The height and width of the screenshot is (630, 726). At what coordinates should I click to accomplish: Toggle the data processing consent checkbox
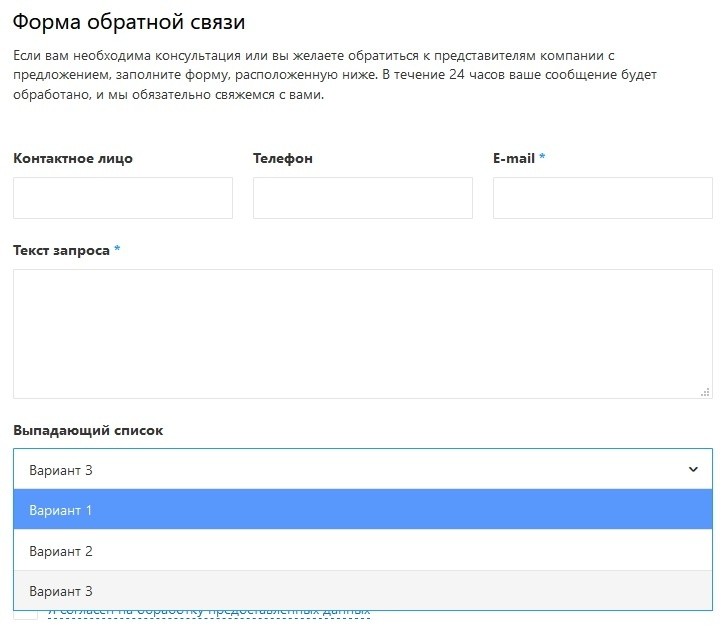click(x=26, y=613)
